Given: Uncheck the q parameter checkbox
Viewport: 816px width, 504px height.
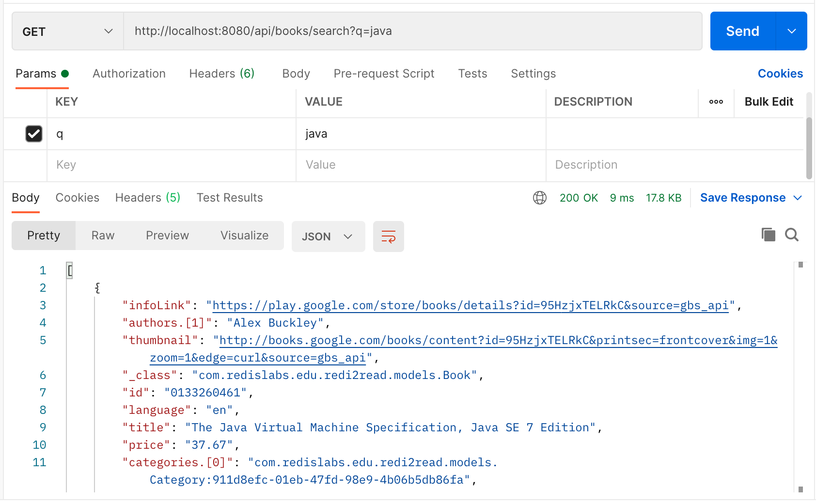Looking at the screenshot, I should tap(34, 134).
